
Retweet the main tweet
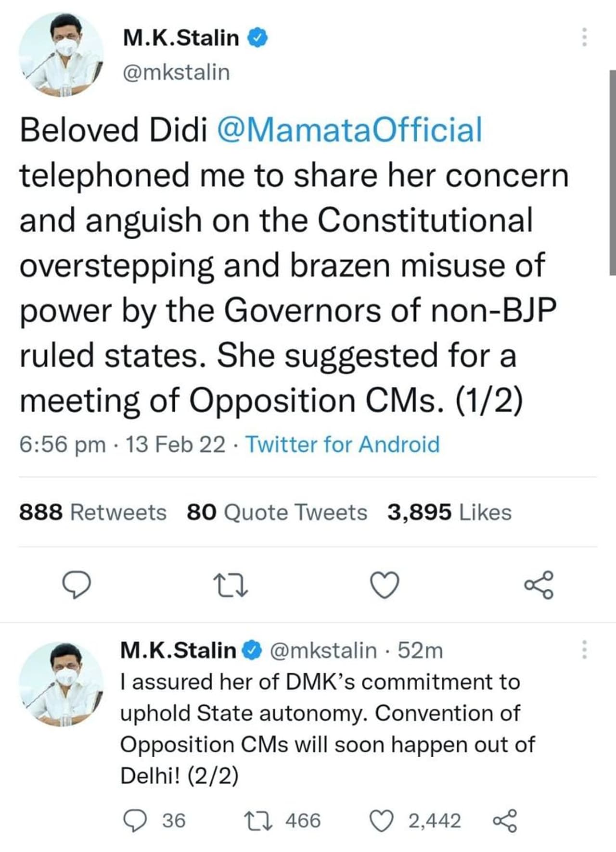point(231,585)
